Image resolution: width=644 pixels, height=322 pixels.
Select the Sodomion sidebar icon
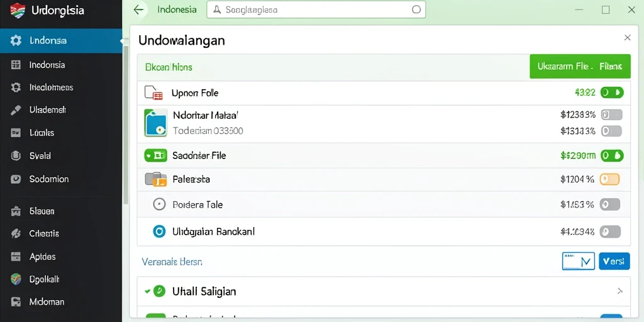click(x=16, y=179)
